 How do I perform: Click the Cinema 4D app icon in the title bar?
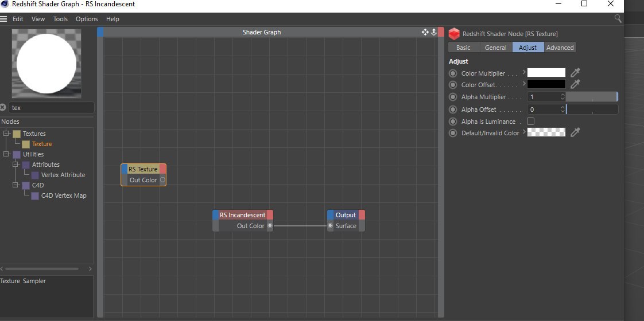point(5,4)
